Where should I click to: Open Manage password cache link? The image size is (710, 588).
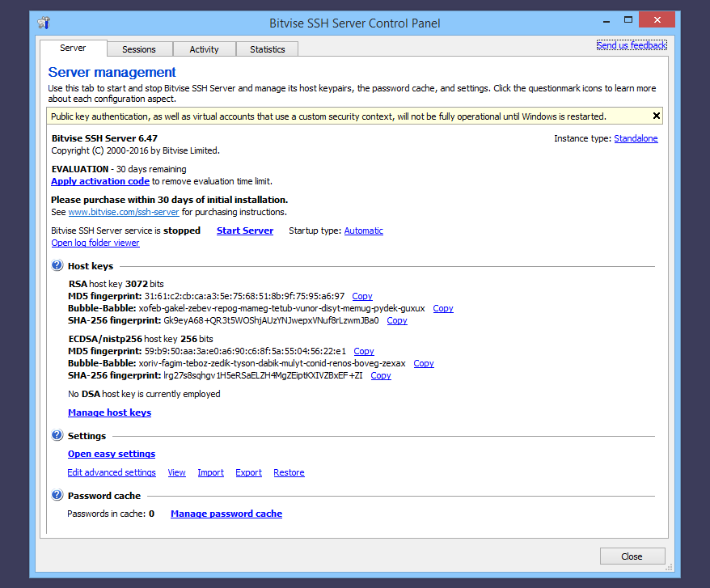pos(226,514)
